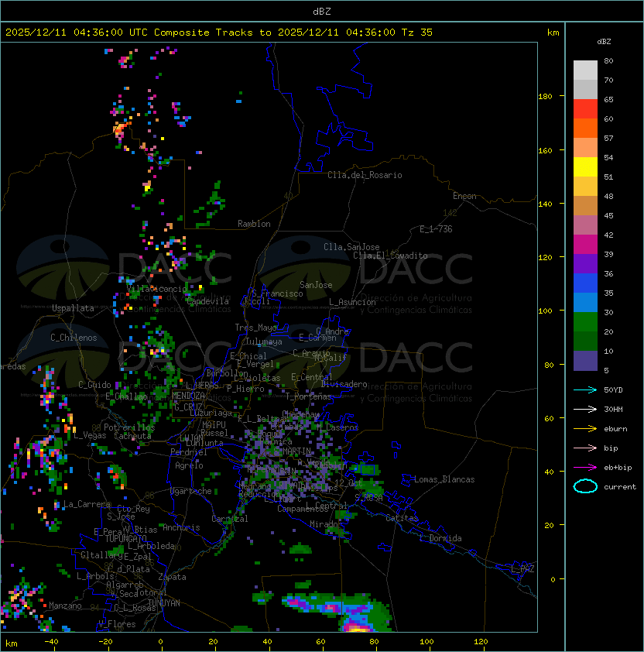Click the 'L_PAZ' map label
The height and width of the screenshot is (652, 644).
tap(522, 569)
